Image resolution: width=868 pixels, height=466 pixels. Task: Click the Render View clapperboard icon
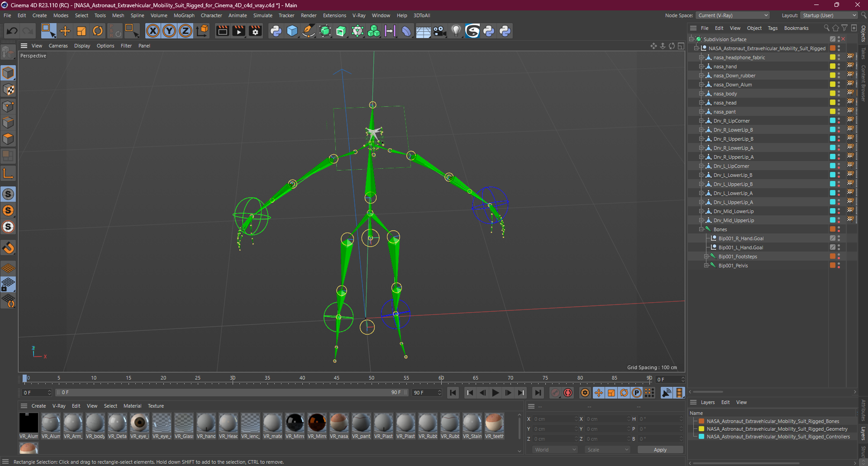pyautogui.click(x=222, y=31)
